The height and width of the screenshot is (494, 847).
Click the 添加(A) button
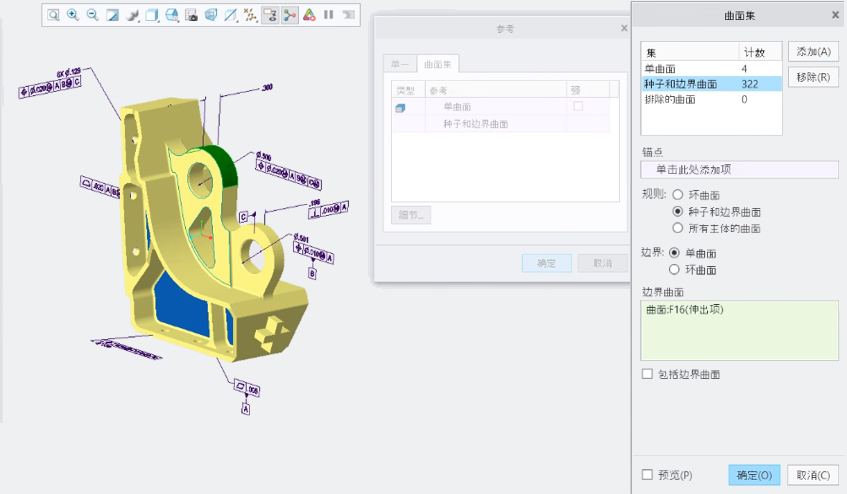(x=813, y=52)
